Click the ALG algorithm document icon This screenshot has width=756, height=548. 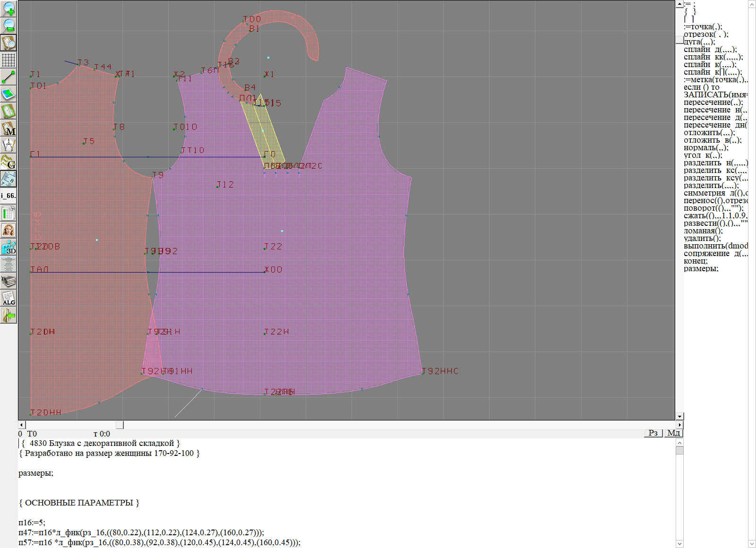click(9, 298)
